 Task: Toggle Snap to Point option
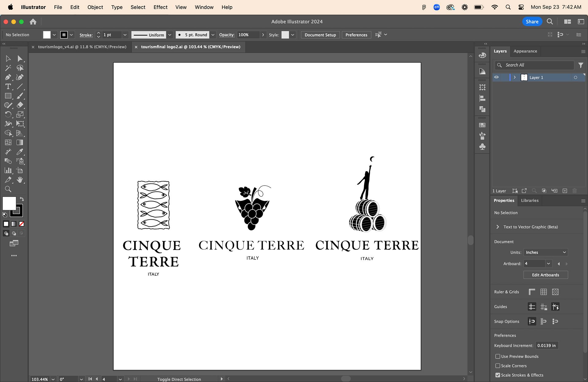(532, 321)
